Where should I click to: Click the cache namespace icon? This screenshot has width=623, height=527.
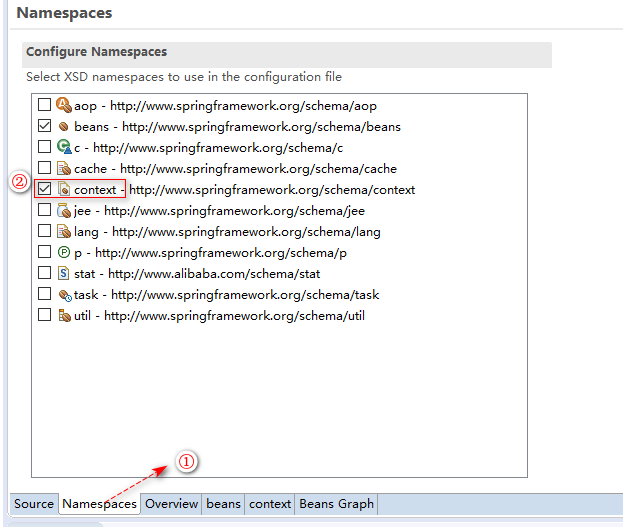[64, 168]
